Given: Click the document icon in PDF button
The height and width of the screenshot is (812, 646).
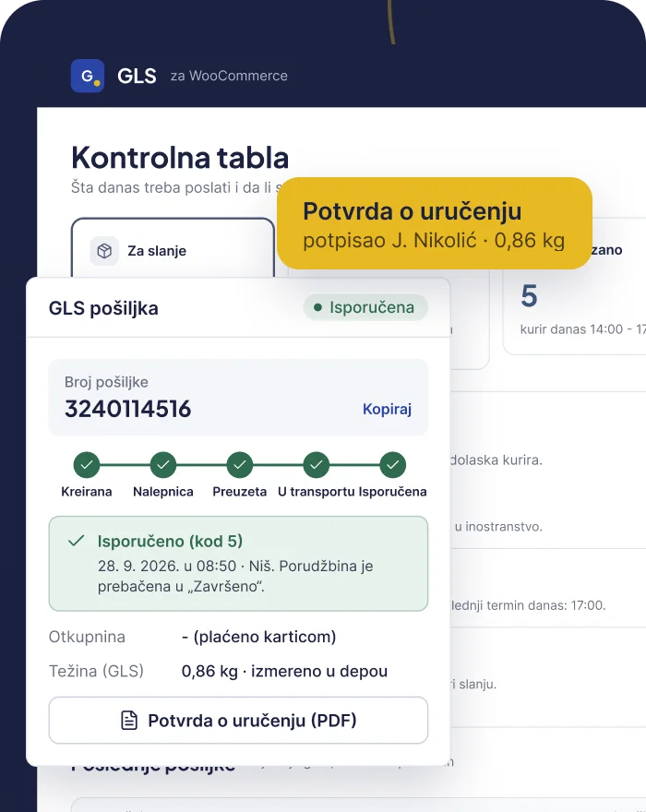Looking at the screenshot, I should tap(129, 721).
